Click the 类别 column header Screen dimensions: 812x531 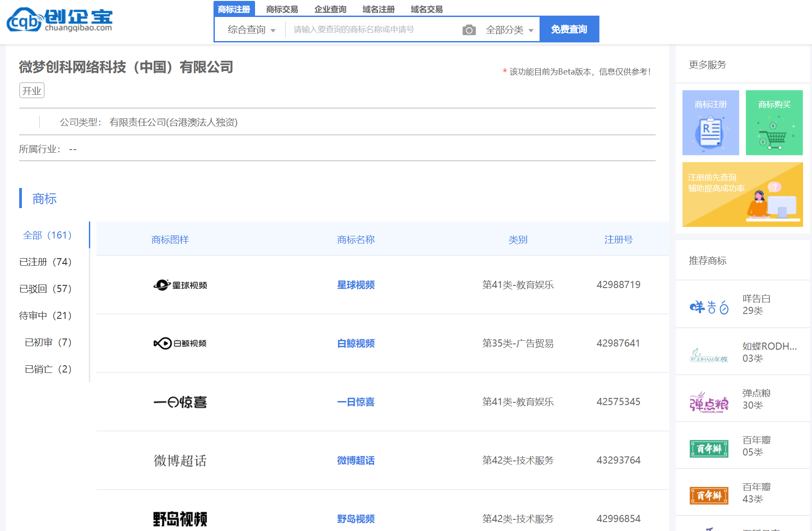(x=518, y=240)
